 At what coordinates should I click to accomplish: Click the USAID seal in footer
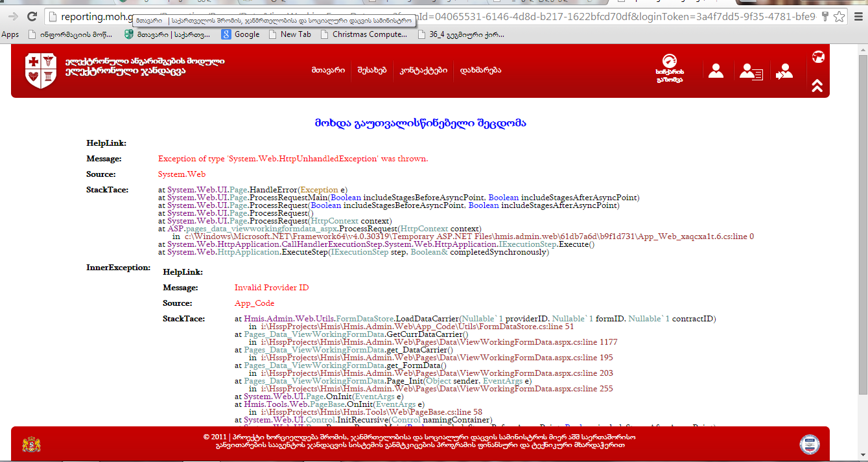click(810, 445)
